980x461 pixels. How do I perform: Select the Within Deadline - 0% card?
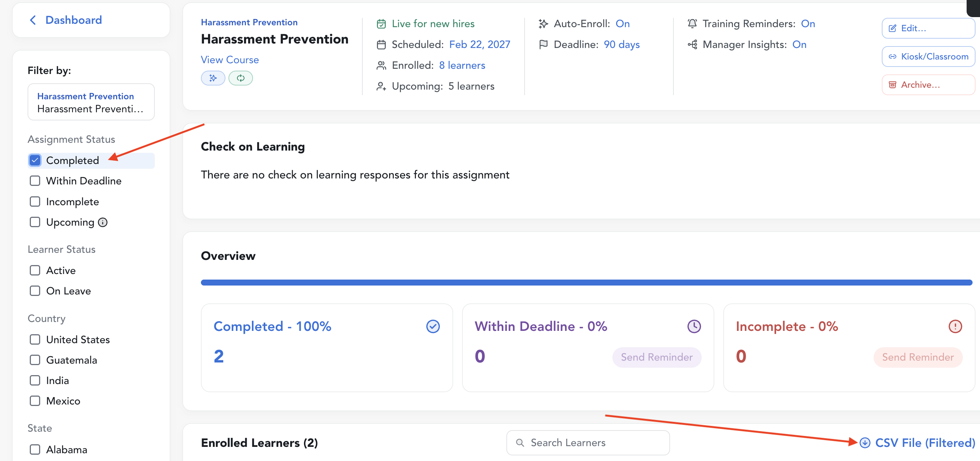click(x=588, y=348)
